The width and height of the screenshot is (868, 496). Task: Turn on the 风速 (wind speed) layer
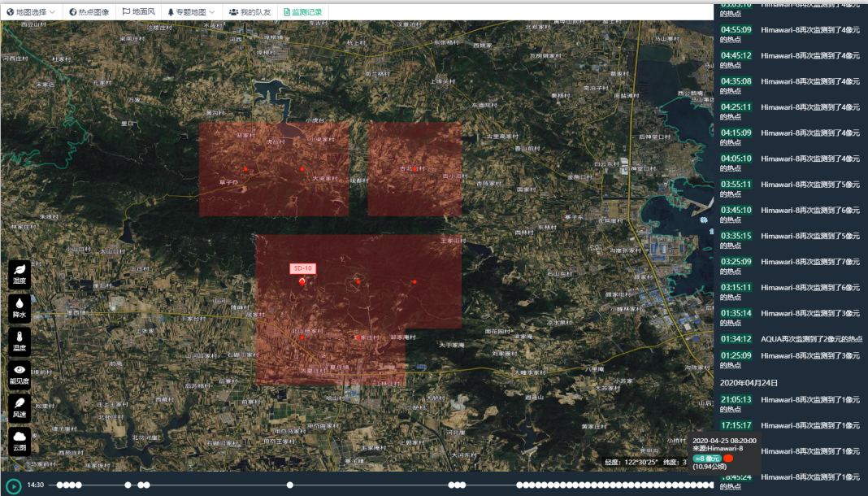pyautogui.click(x=20, y=407)
